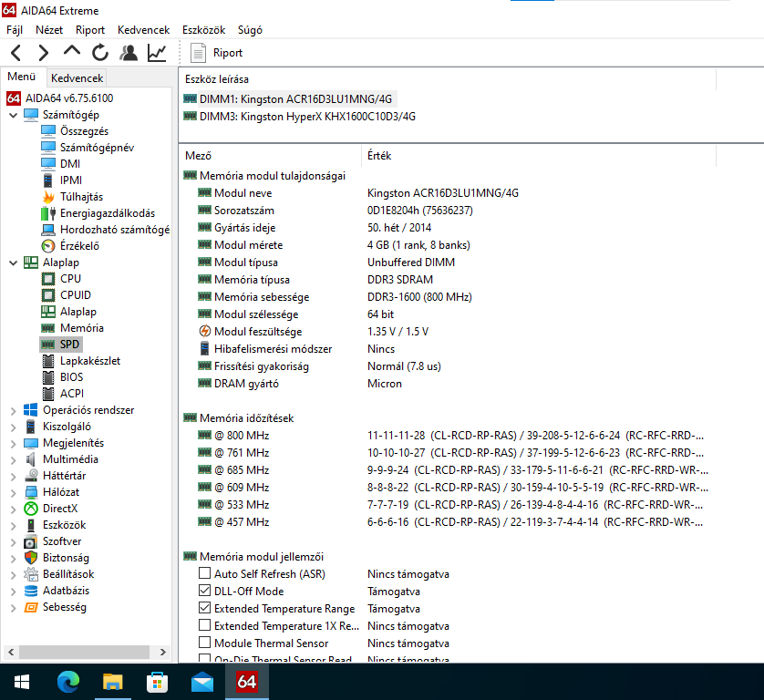This screenshot has height=700, width=764.
Task: Click the sidebar horizontal scrollbar thumb
Action: (x=84, y=652)
